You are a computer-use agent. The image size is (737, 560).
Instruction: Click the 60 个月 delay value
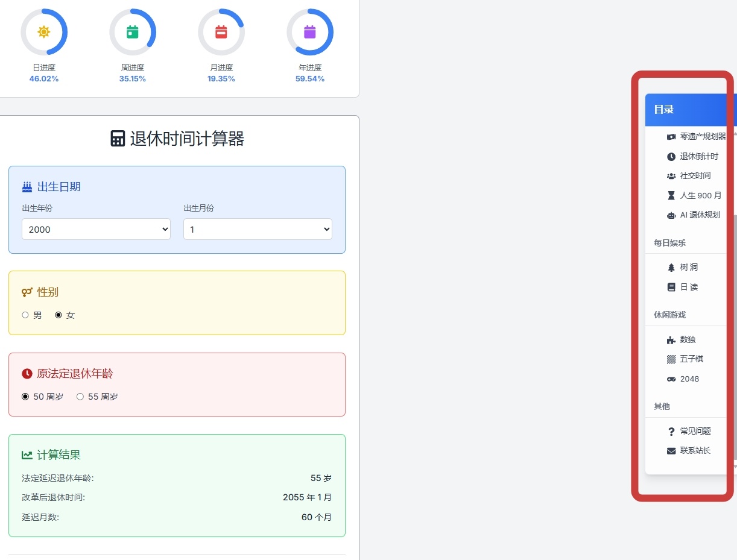[x=317, y=517]
